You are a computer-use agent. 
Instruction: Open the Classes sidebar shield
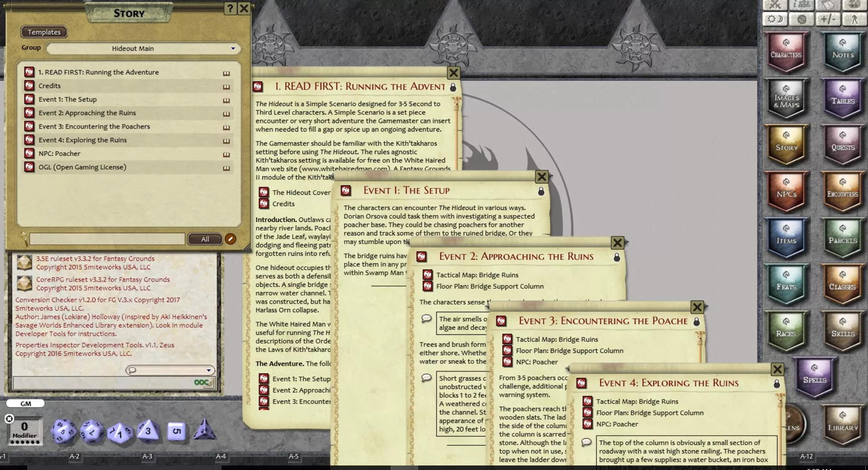(843, 286)
